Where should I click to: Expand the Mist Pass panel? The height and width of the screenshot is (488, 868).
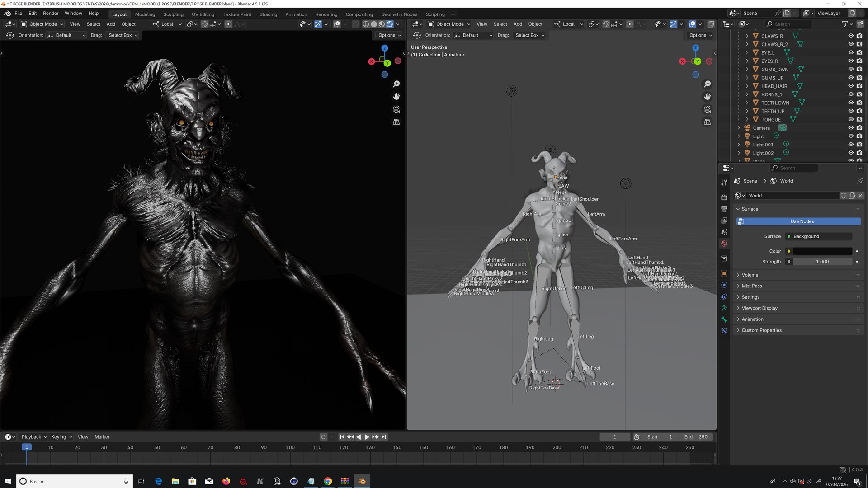coord(798,286)
